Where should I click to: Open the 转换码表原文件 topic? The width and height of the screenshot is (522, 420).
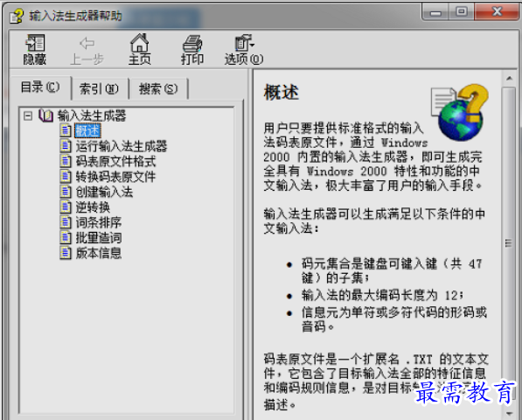(115, 177)
